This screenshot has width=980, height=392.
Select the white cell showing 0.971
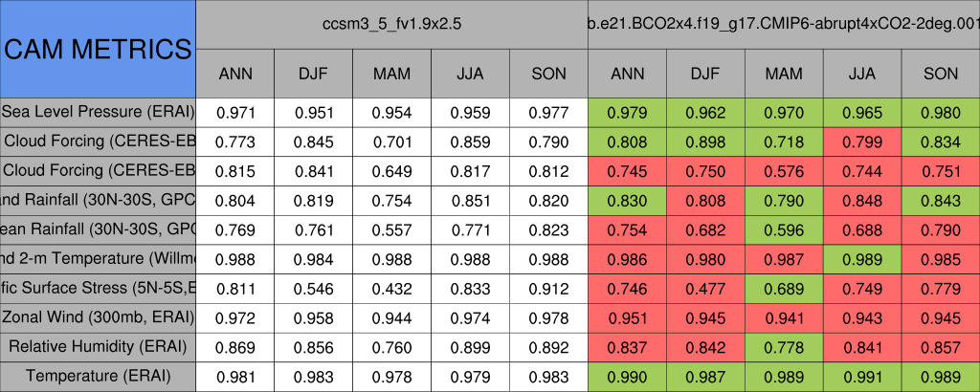[x=235, y=112]
